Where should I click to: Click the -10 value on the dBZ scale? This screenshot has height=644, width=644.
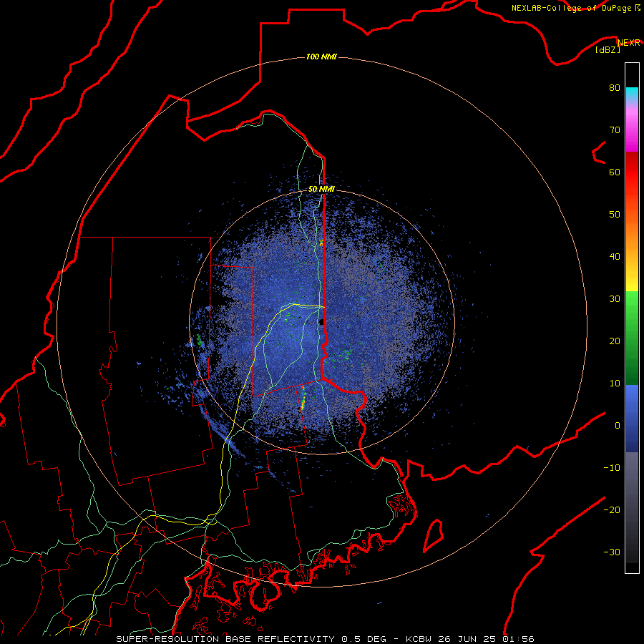612,468
